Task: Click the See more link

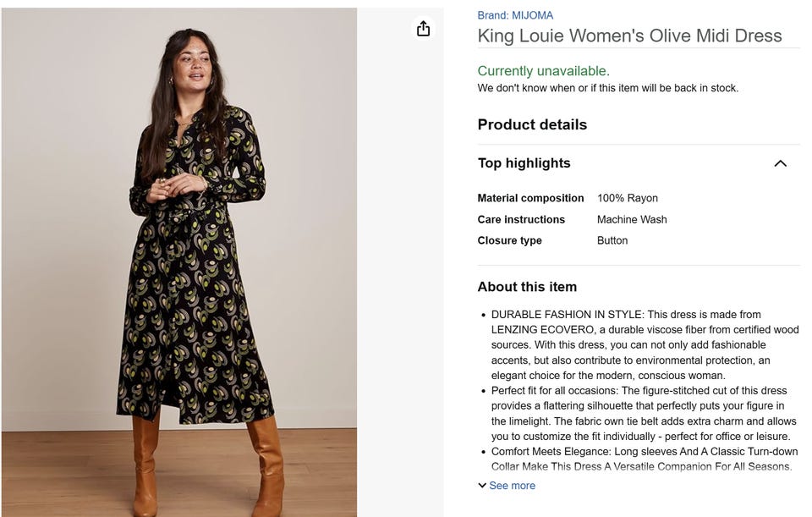Action: (512, 486)
